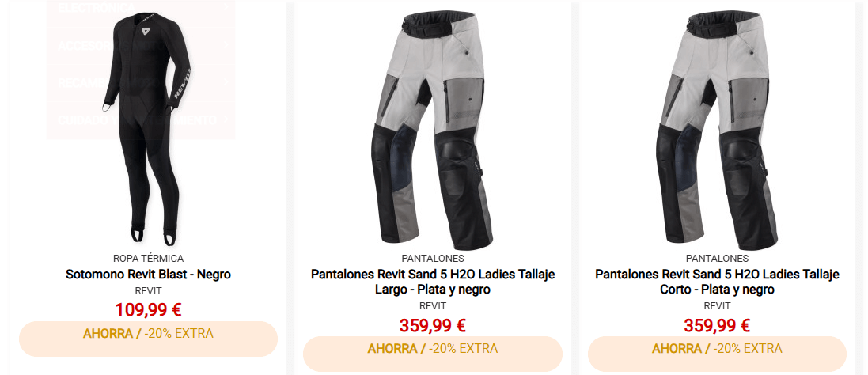Open Sotomono Revit Blast - Negro title
Viewport: 868px width, 375px height.
pos(148,275)
